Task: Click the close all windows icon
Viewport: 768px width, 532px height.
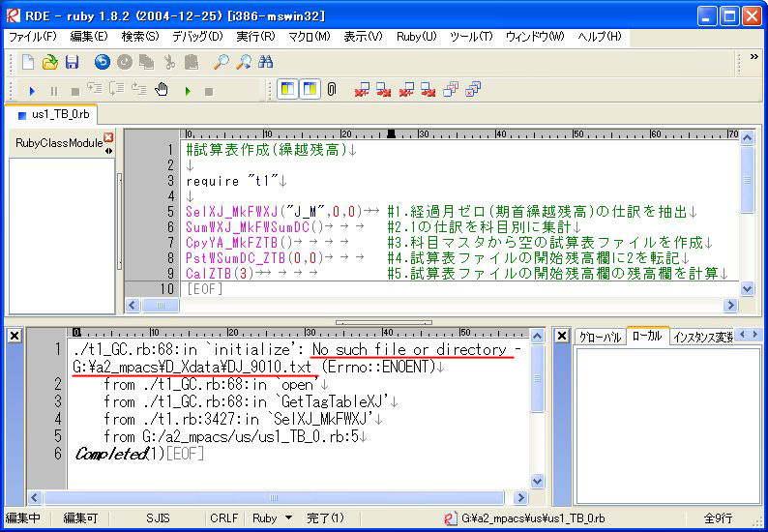Action: point(473,89)
